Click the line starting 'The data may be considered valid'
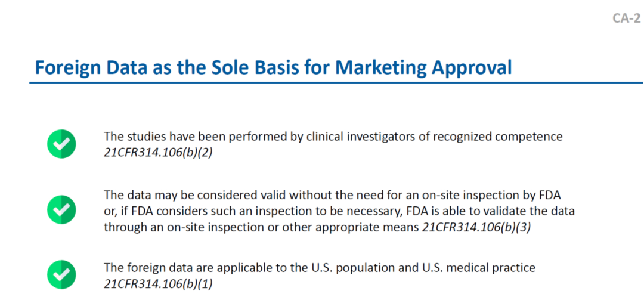 point(332,194)
